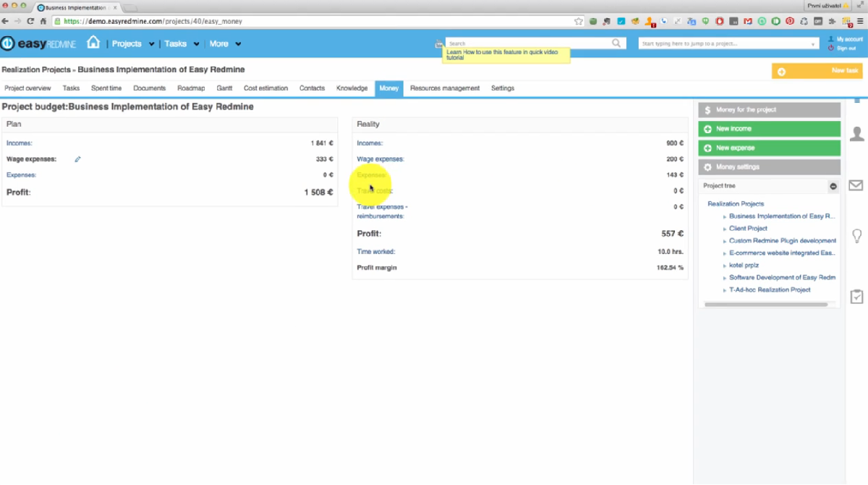Select kotel prplz in project tree

coord(744,266)
